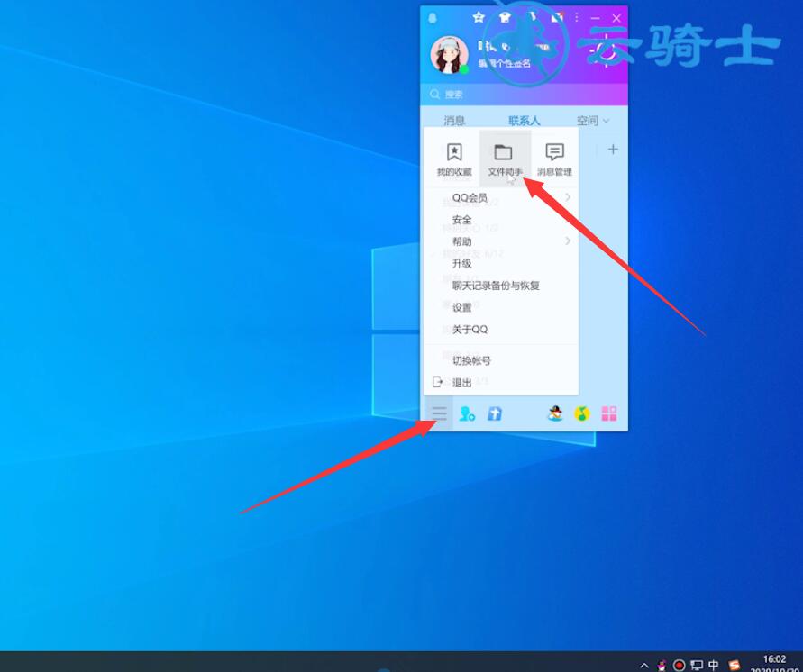This screenshot has width=803, height=672.
Task: Open the QQ会员 menu entry
Action: point(501,197)
